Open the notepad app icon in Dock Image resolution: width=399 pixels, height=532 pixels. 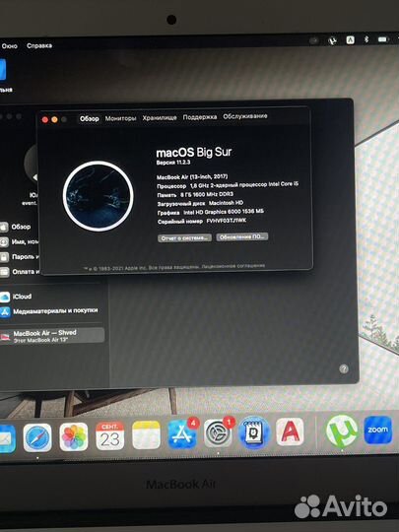[254, 432]
